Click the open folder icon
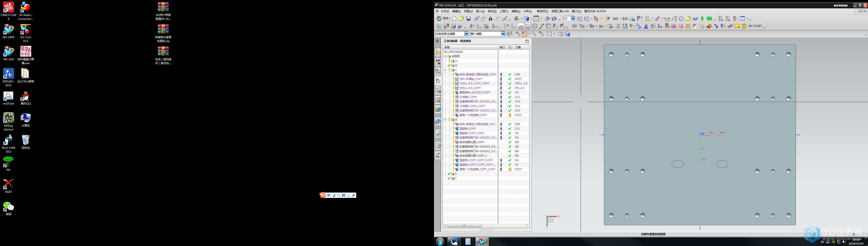Screen dimensions: 868x246 coord(461,19)
